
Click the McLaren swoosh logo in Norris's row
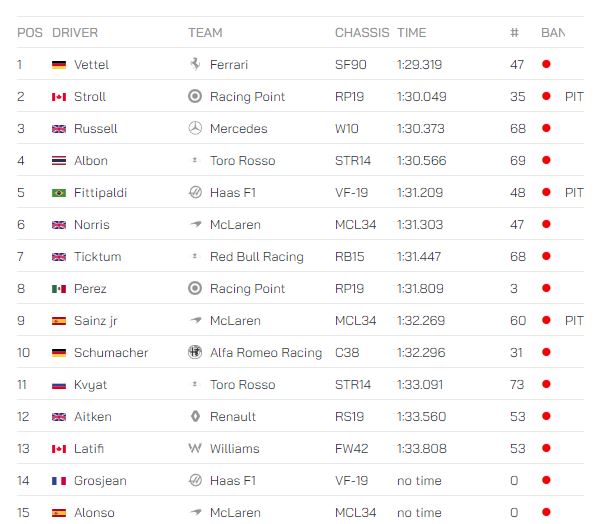tap(196, 224)
